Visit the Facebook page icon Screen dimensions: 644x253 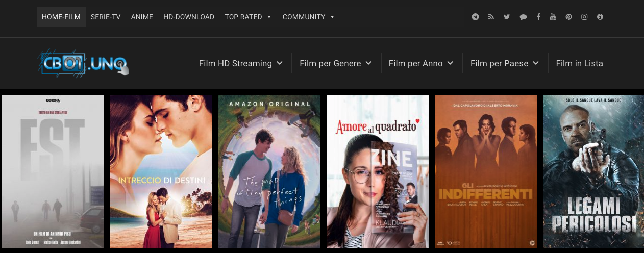538,17
